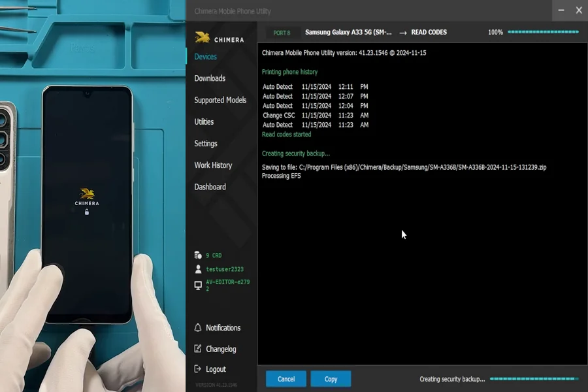View Work History

coord(213,165)
